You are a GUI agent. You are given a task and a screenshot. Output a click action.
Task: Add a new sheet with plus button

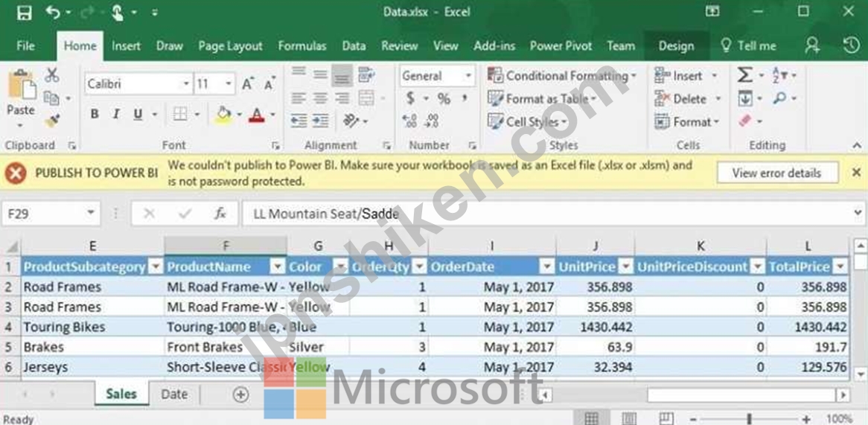click(240, 394)
